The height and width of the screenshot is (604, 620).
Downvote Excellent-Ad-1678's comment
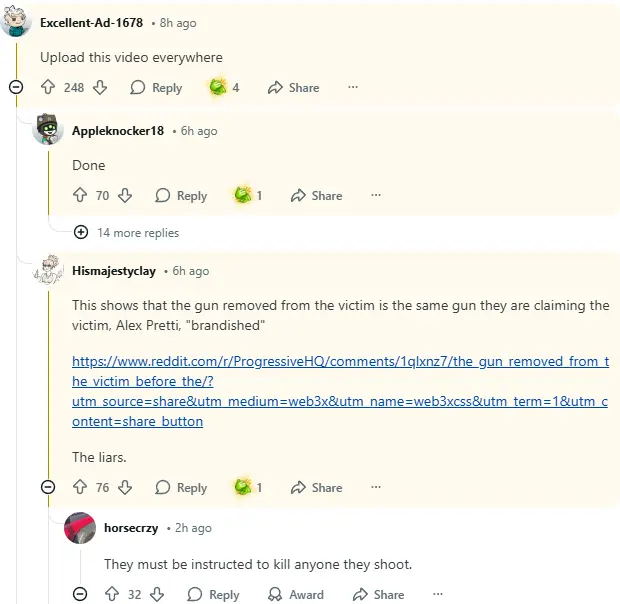[x=99, y=88]
